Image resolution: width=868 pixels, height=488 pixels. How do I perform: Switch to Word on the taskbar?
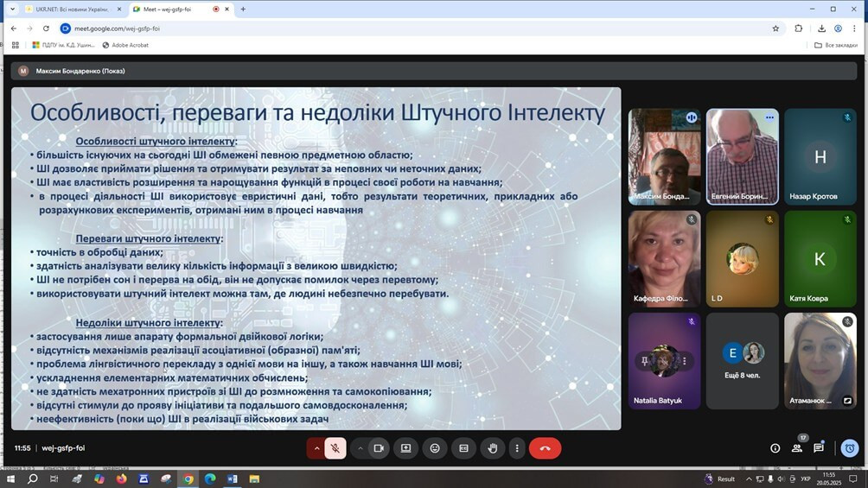233,478
